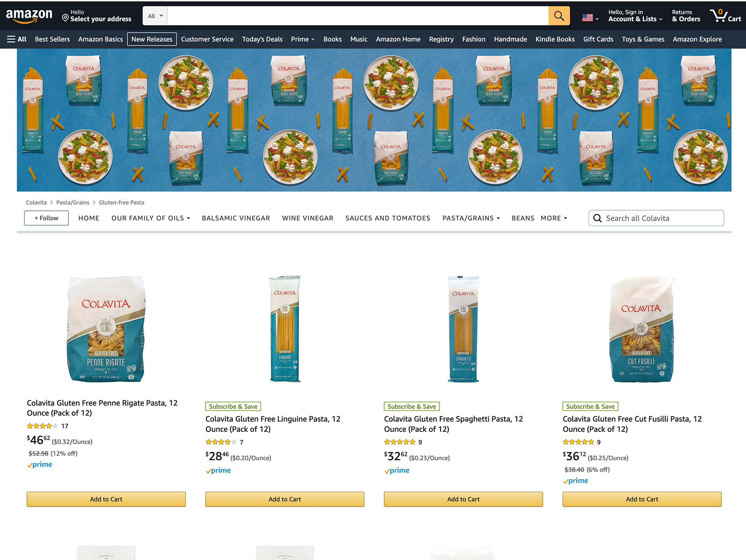Open Account & Lists dropdown
Viewport: 746px width, 560px height.
(x=635, y=16)
